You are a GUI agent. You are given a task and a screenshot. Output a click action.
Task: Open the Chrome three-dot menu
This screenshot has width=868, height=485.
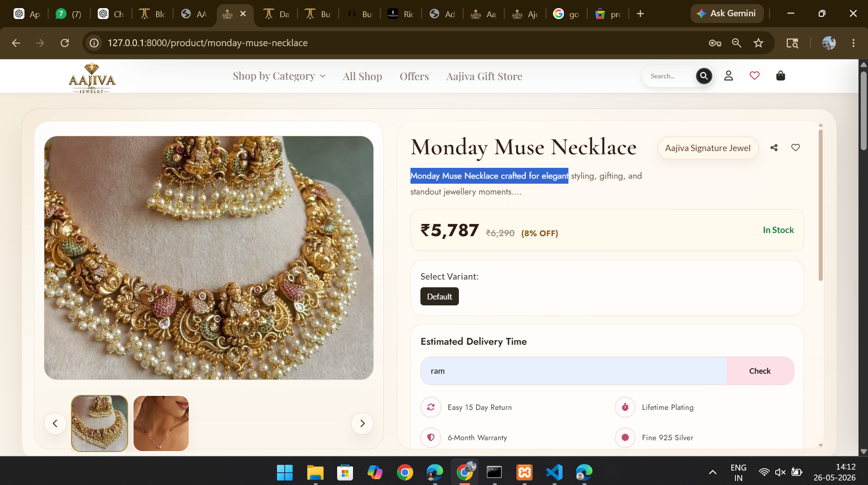coord(854,43)
